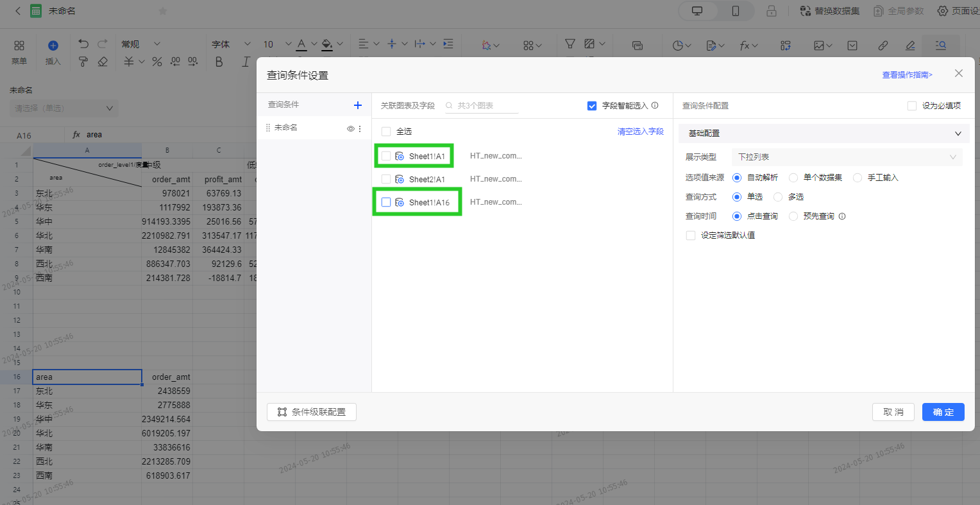Click info icon next to 预先查询

[842, 216]
